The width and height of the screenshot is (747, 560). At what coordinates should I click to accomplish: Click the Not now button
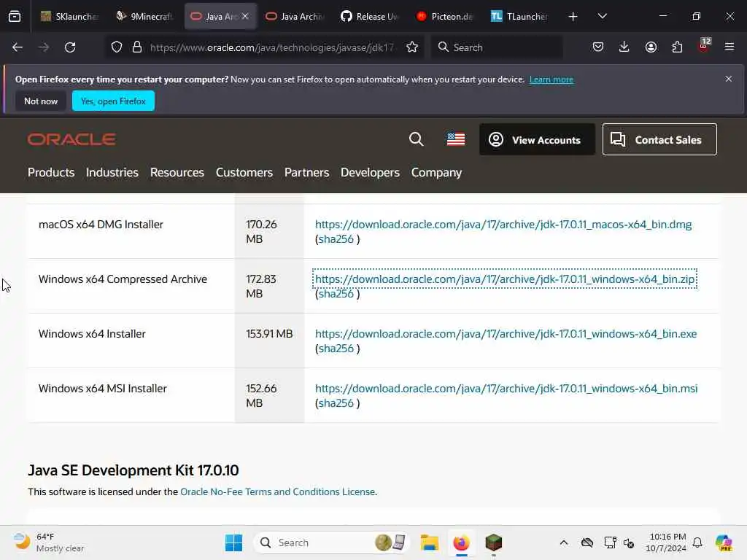41,101
